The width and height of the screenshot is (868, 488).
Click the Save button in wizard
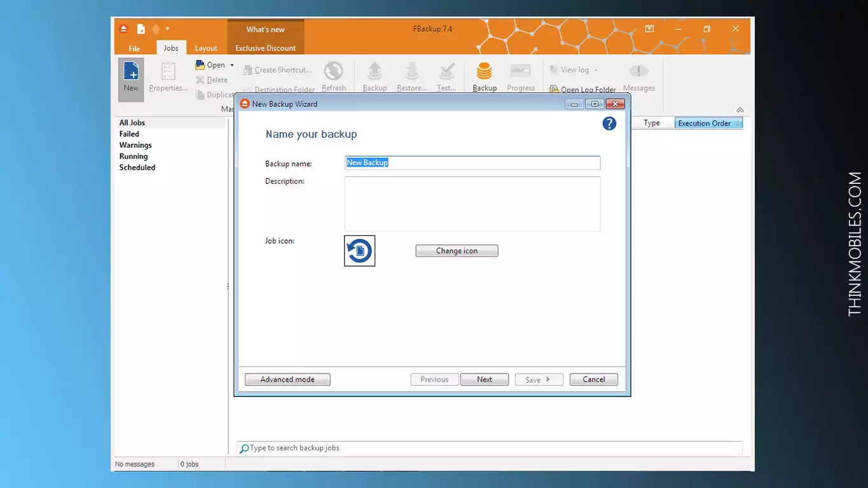(x=539, y=379)
